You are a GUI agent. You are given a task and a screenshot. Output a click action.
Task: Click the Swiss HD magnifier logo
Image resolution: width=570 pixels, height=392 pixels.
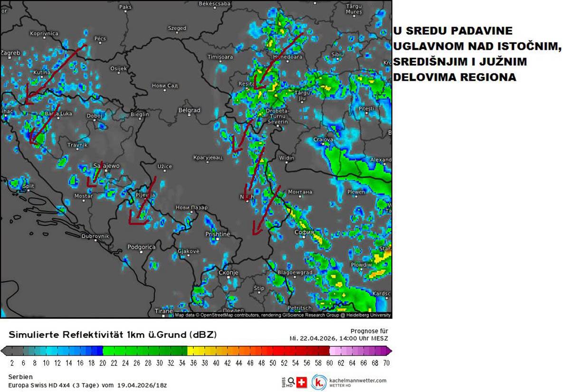pos(291,380)
